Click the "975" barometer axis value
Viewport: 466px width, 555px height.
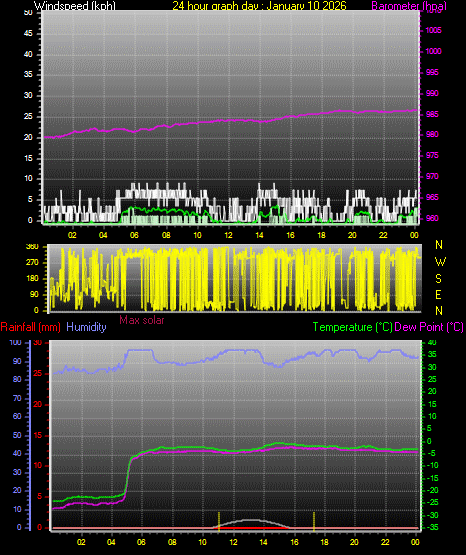[432, 155]
